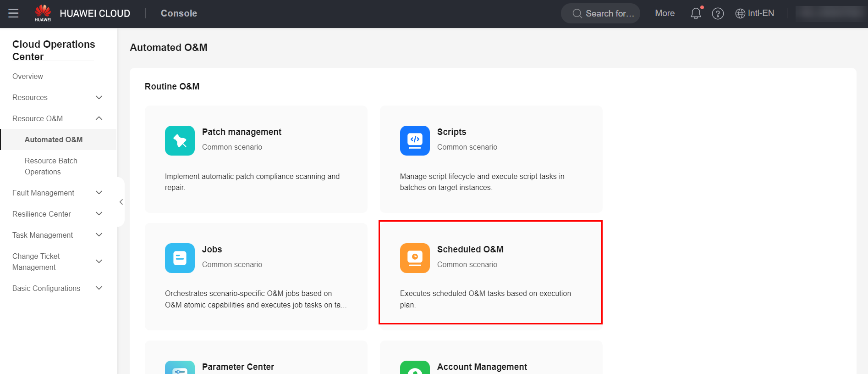Expand the Resources sidebar section
Screen dimensions: 868x374
click(99, 97)
